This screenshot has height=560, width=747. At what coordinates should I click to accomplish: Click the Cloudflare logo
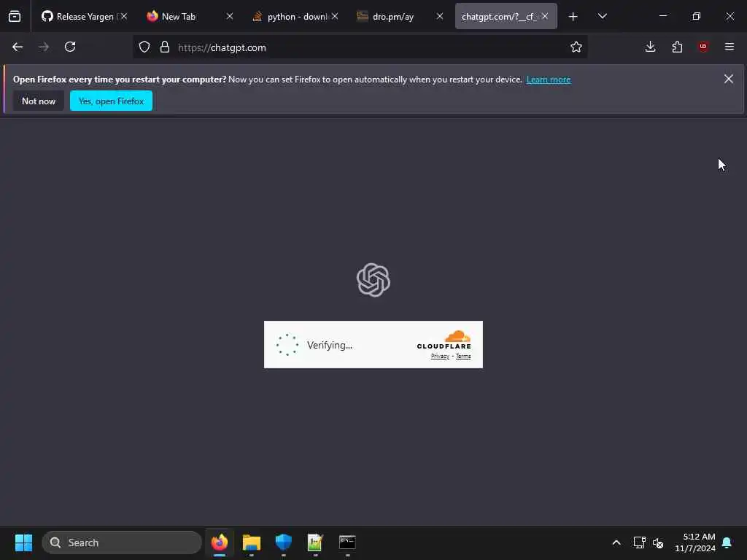coord(444,340)
